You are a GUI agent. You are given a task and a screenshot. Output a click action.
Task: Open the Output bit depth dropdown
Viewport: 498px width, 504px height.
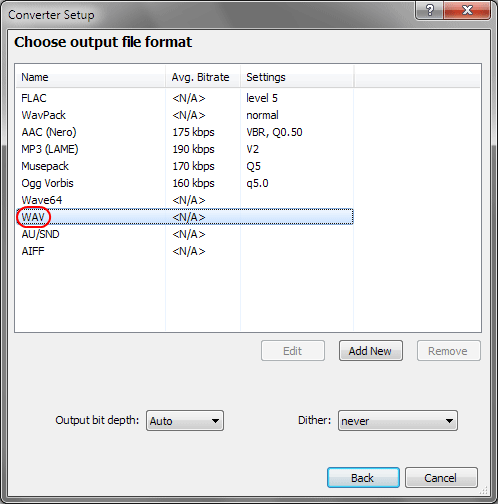(185, 421)
